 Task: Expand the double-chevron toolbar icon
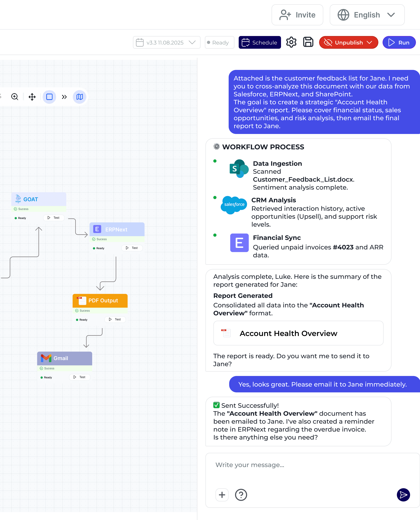coord(64,97)
